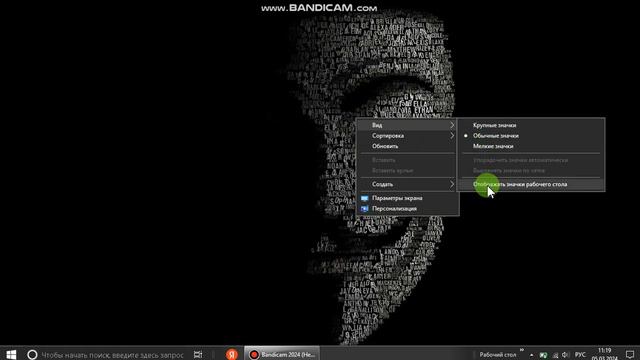The image size is (640, 360).
Task: Open the Вид submenu
Action: (407, 125)
